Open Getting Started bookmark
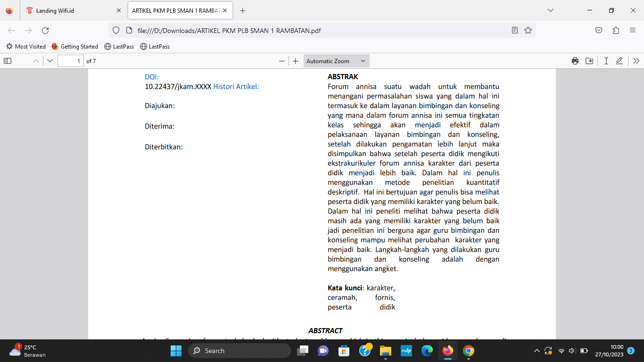Screen dimensions: 644x362 point(75,47)
